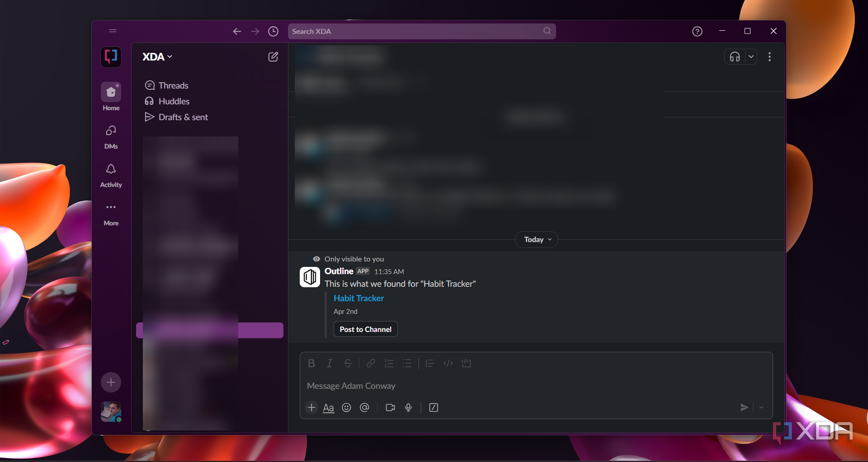Viewport: 868px width, 462px height.
Task: Open recent history clock icon
Action: click(273, 31)
